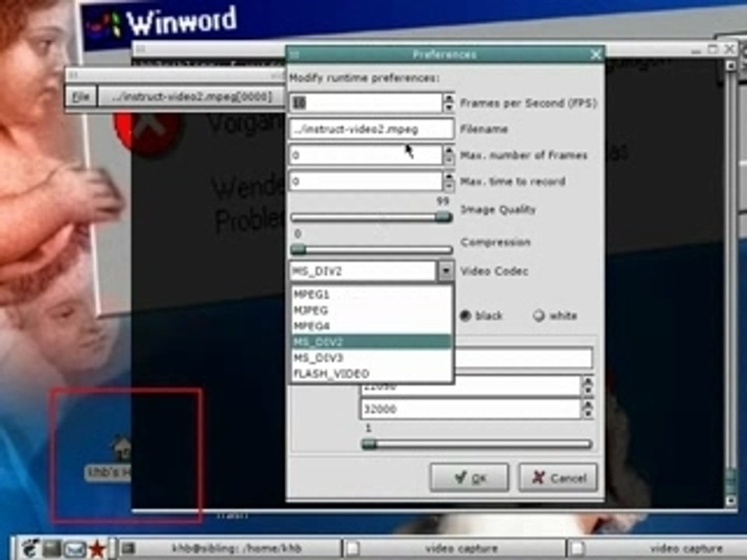Increase Max. time to record stepper
The image size is (747, 560).
click(449, 177)
